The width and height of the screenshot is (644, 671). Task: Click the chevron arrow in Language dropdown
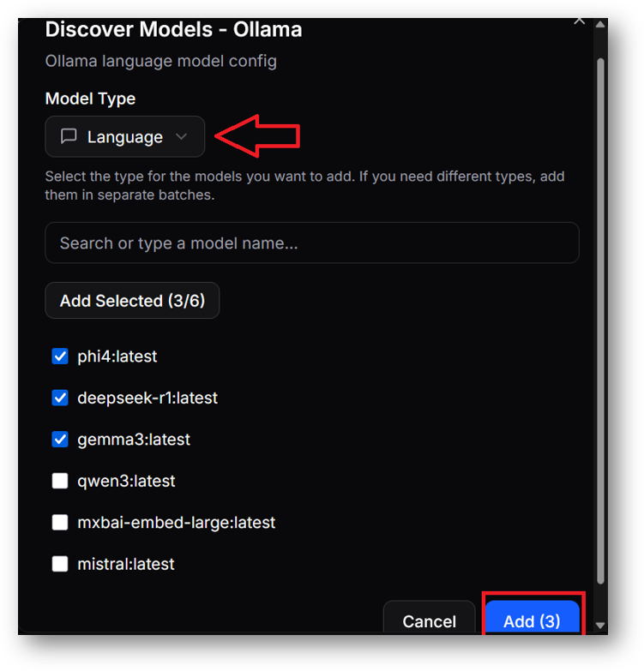coord(181,136)
